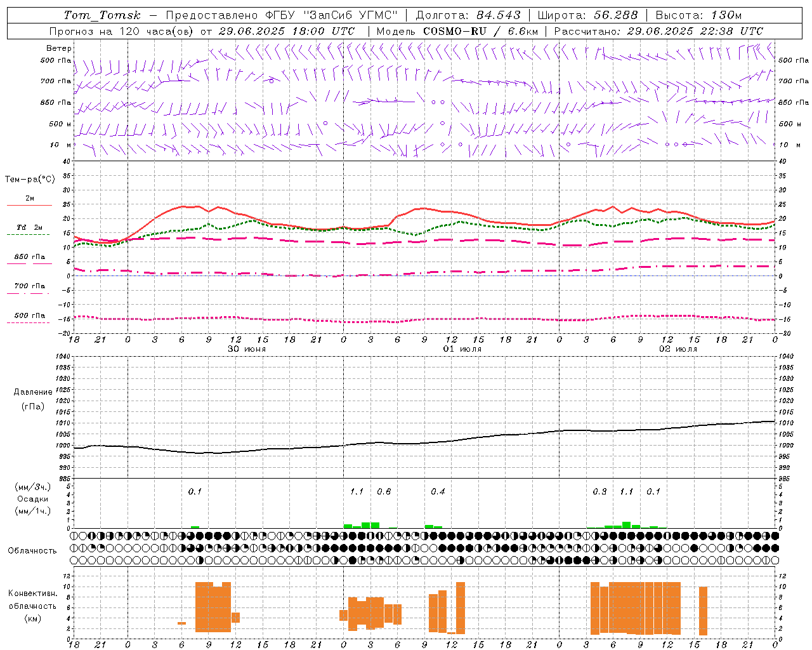
Task: Select the elevation text Высота: 130м
Action: (698, 15)
